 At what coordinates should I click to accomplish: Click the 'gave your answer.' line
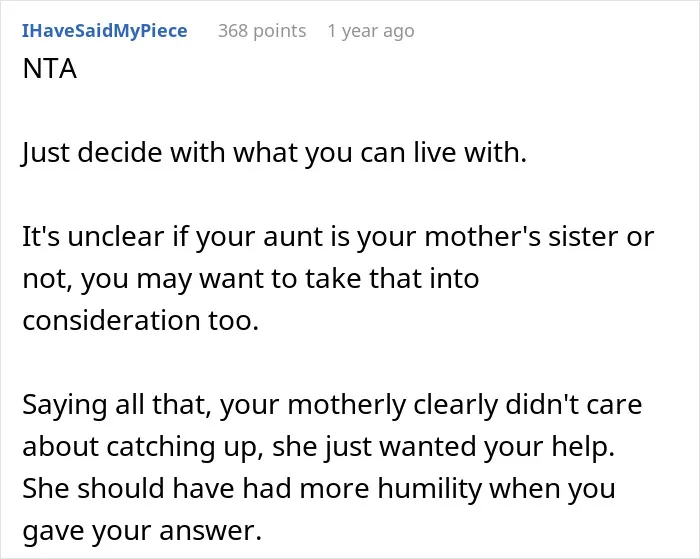point(142,530)
